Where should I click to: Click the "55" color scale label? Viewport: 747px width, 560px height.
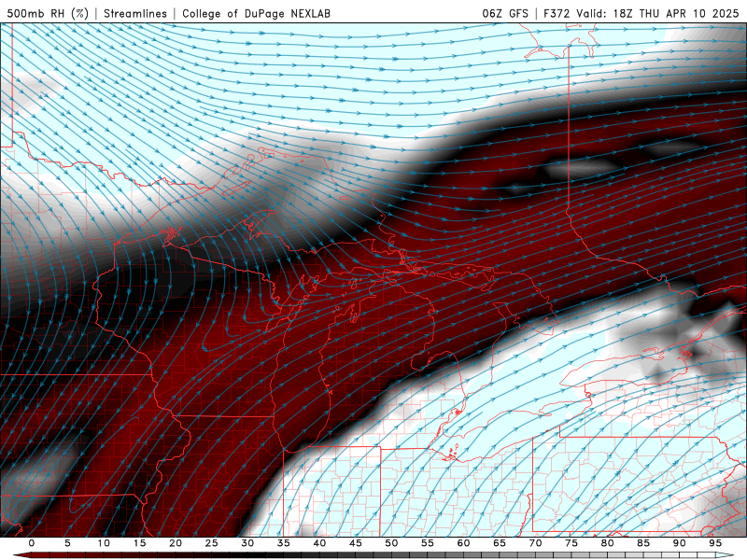(x=428, y=543)
